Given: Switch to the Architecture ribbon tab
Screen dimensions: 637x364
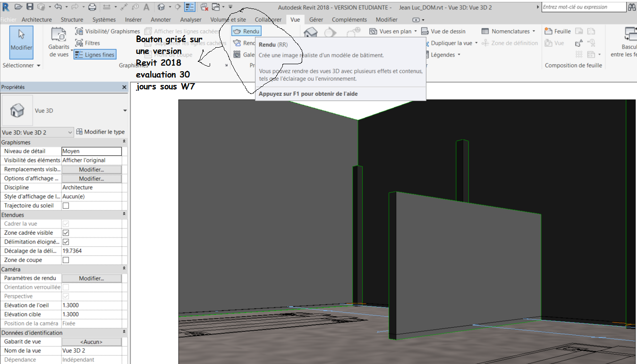Looking at the screenshot, I should tap(36, 20).
